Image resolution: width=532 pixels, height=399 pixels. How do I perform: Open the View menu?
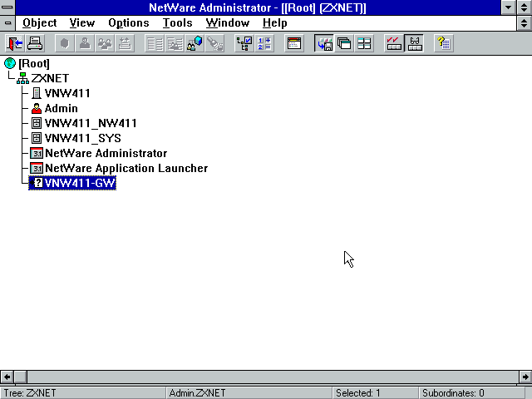[x=82, y=23]
